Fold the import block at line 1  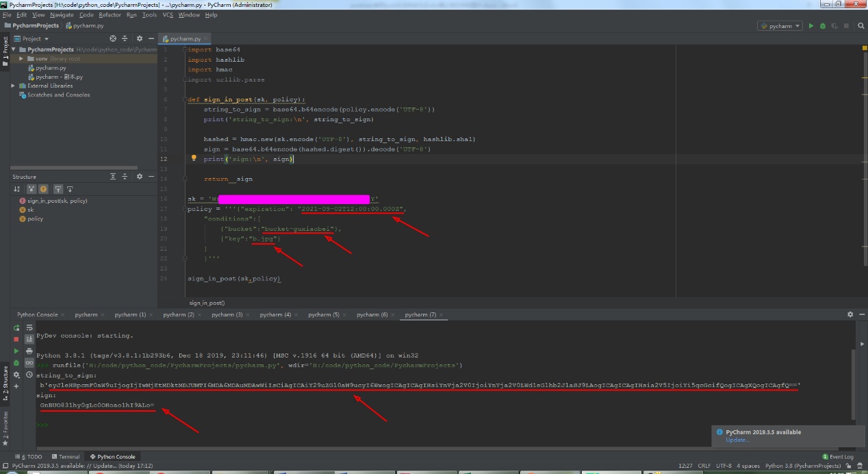point(186,50)
